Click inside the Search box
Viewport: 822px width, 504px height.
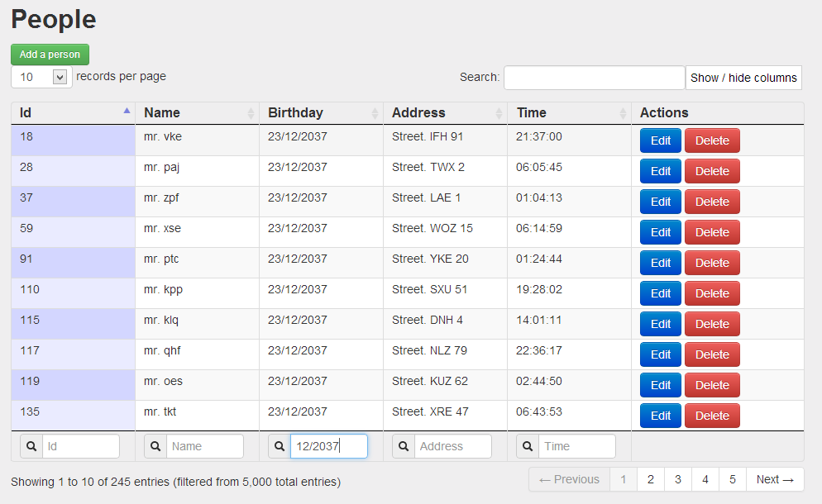pos(594,77)
